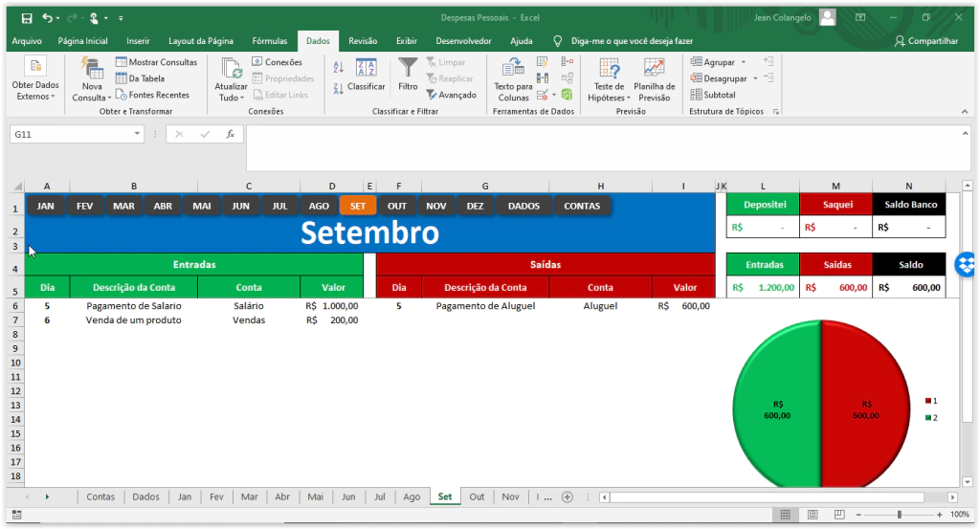
Task: Click the Filtro funnel icon
Action: click(x=408, y=68)
